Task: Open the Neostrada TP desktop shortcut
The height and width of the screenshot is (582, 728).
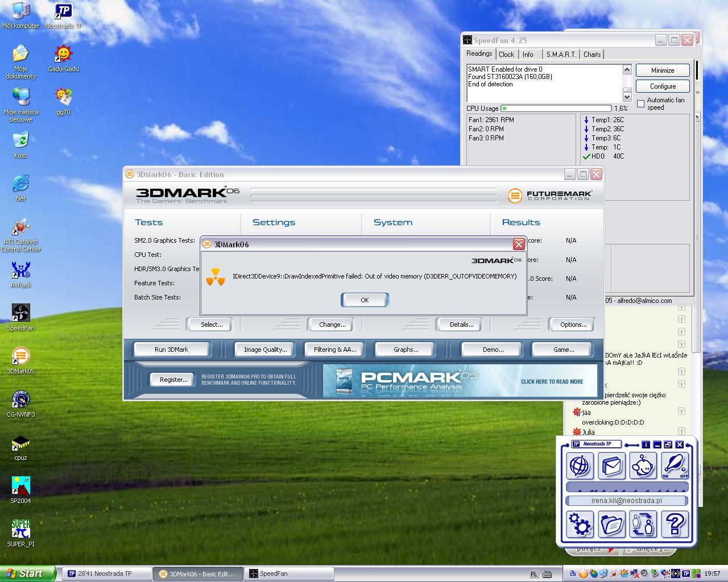Action: [x=63, y=16]
